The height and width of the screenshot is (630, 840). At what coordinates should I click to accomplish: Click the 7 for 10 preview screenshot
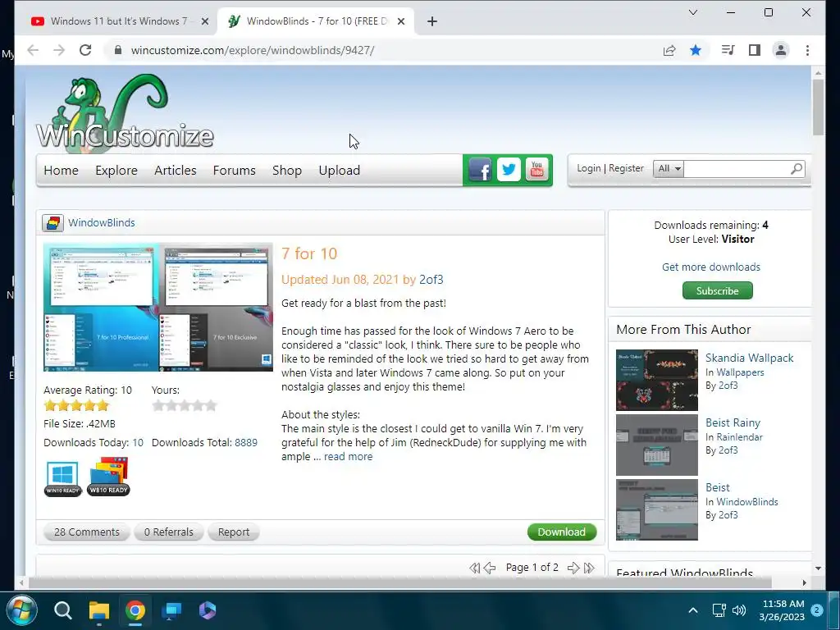158,307
